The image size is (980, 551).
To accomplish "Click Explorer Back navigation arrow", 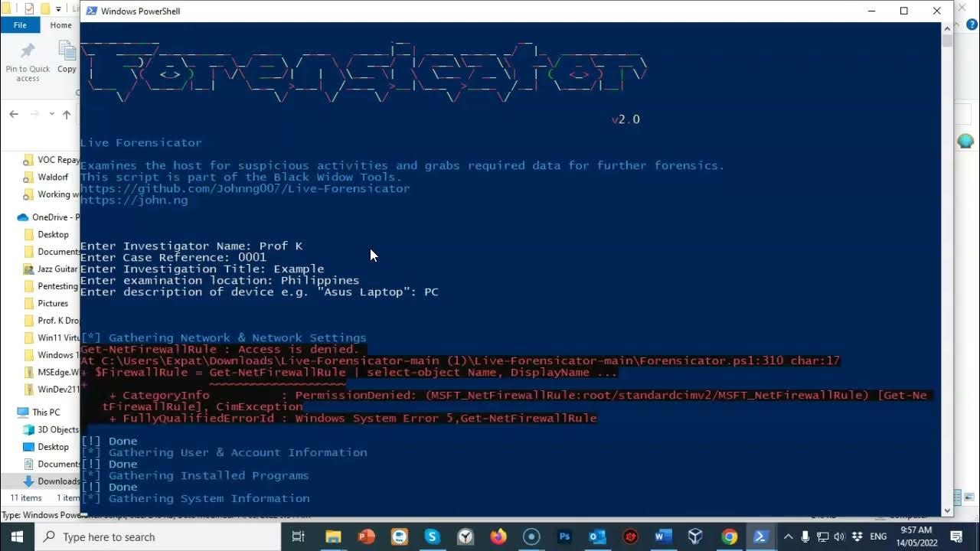I will tap(14, 114).
